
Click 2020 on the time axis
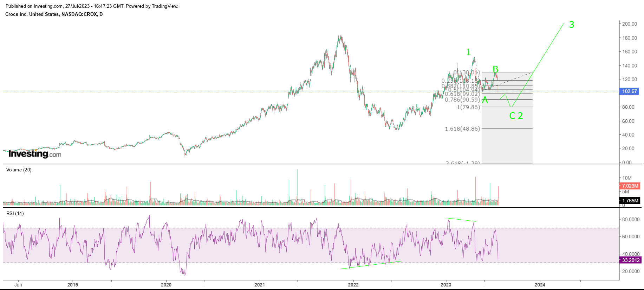pyautogui.click(x=166, y=285)
